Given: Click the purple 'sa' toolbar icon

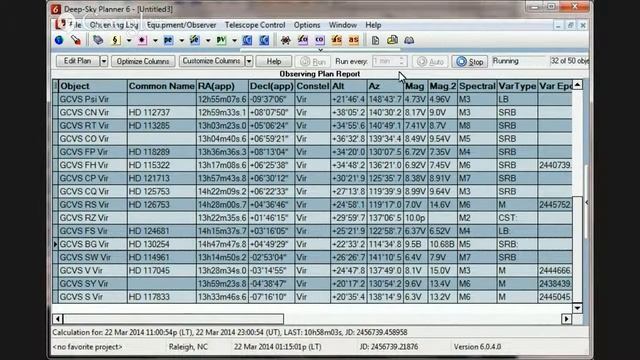Looking at the screenshot, I should [x=302, y=40].
